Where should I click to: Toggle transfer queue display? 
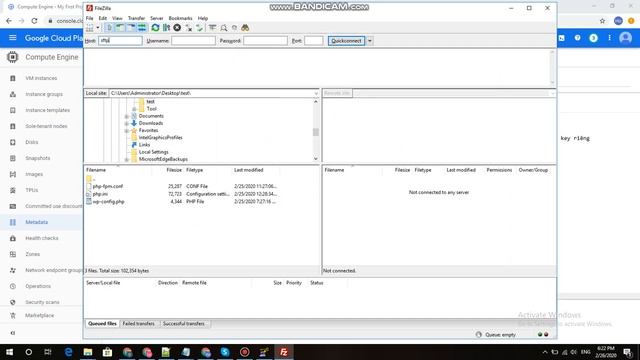[142, 28]
